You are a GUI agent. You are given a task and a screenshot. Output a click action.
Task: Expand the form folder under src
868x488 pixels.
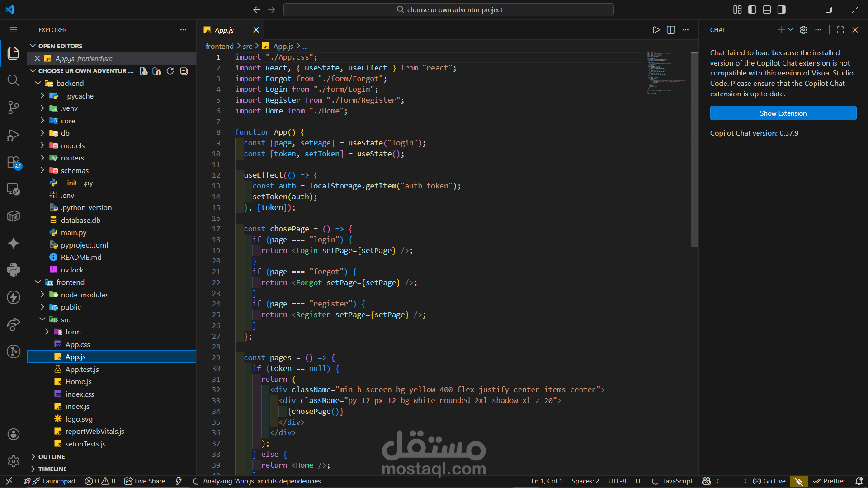click(73, 332)
